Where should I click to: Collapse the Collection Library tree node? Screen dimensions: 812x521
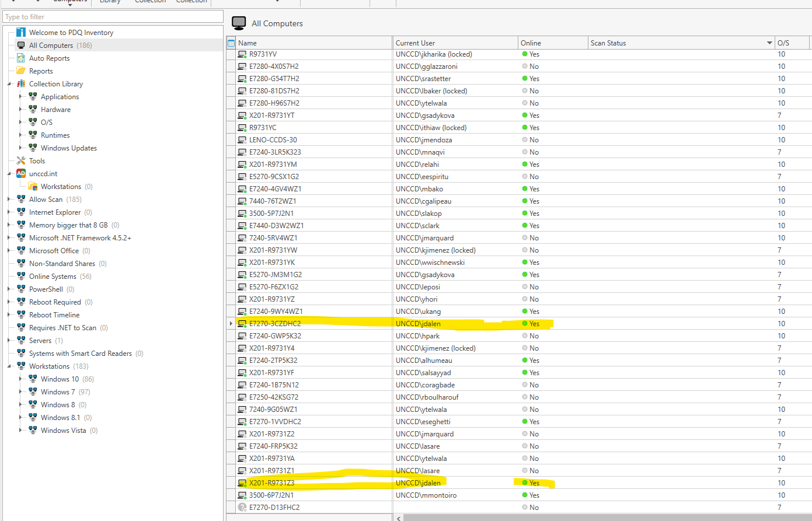click(9, 83)
